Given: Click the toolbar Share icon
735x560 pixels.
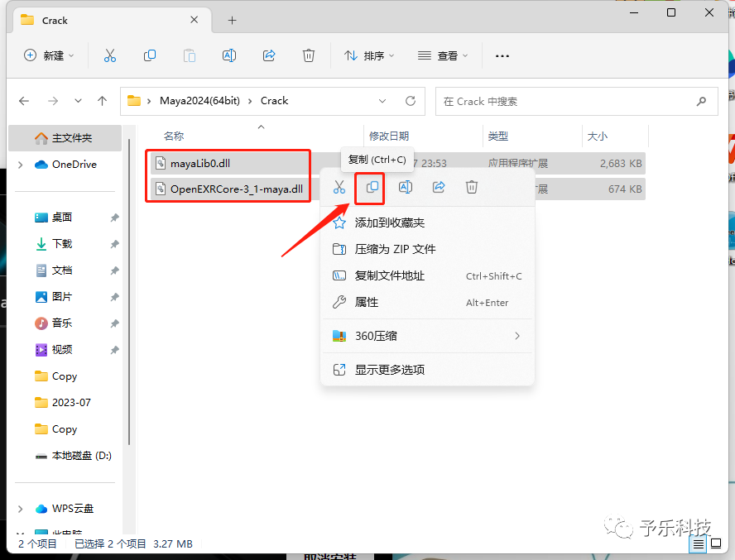Looking at the screenshot, I should tap(269, 55).
